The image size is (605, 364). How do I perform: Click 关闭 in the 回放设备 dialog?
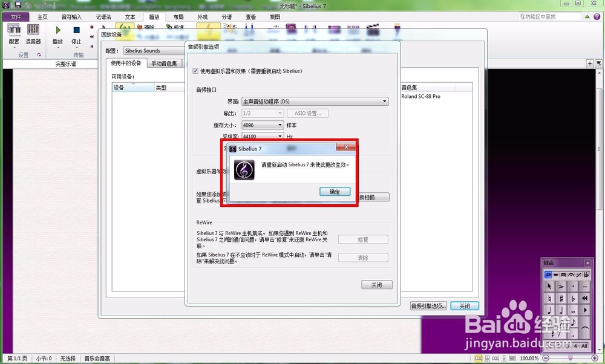(x=465, y=306)
